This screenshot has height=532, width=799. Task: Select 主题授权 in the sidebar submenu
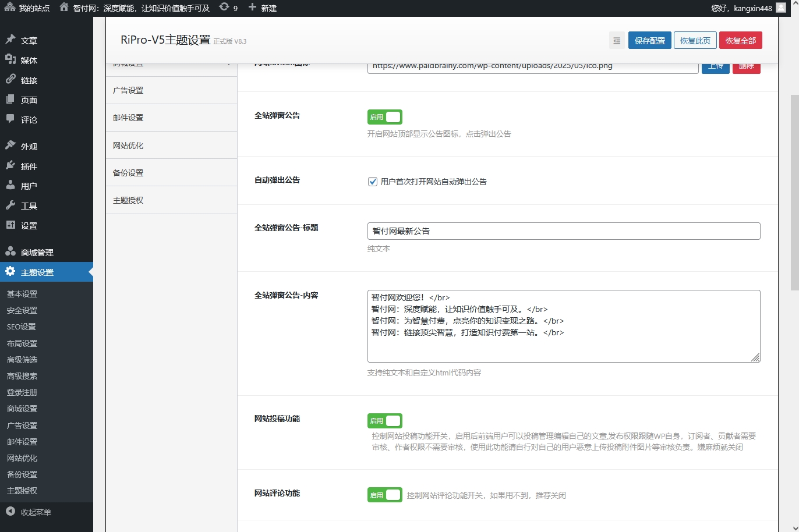(x=22, y=491)
